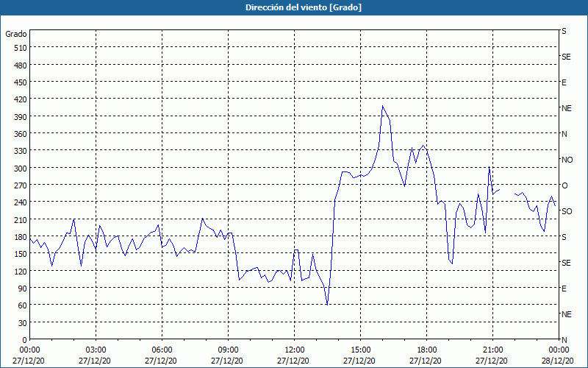Image resolution: width=588 pixels, height=368 pixels.
Task: Select the 27/12/20 date under 18:00
Action: click(x=426, y=361)
